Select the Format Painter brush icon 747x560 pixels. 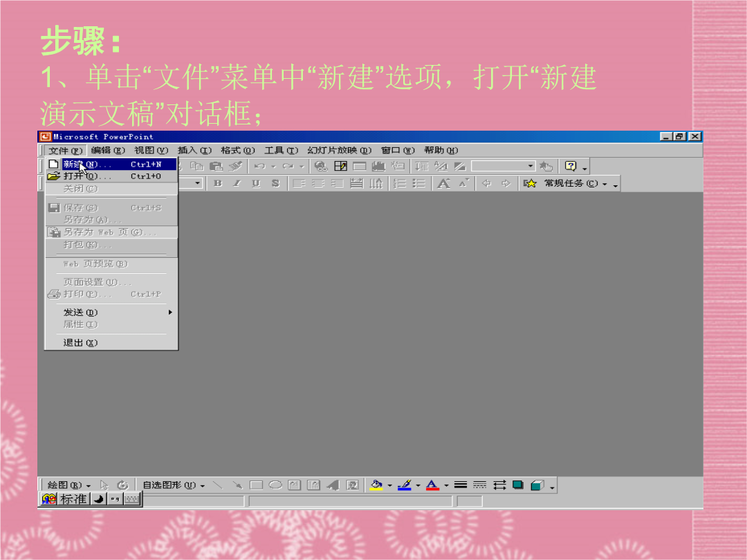click(x=235, y=166)
